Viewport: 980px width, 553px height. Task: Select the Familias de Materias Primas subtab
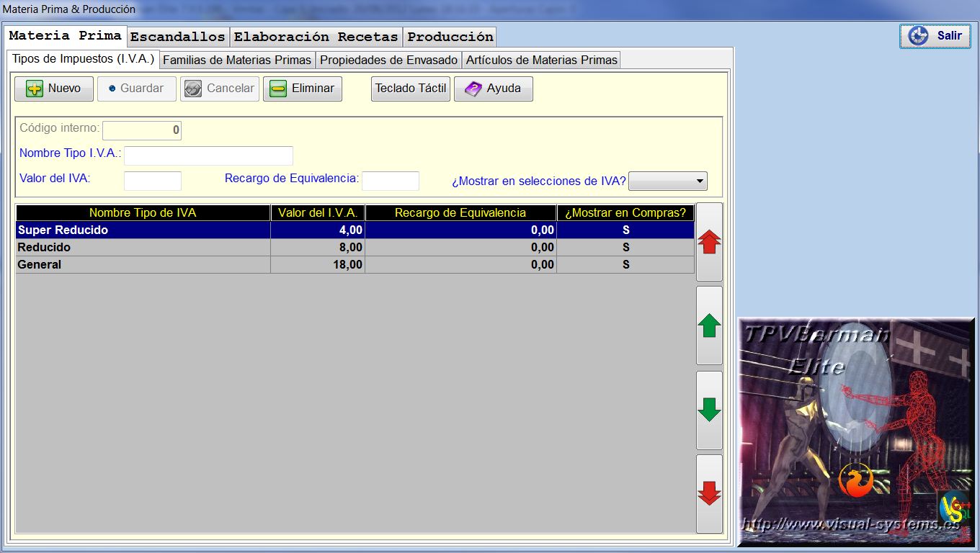(237, 60)
